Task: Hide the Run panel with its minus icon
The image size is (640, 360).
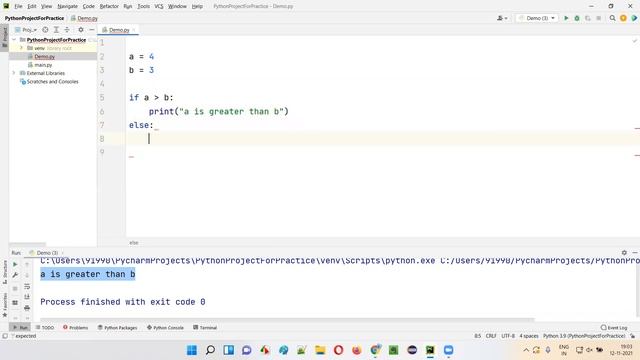Action: coord(635,253)
